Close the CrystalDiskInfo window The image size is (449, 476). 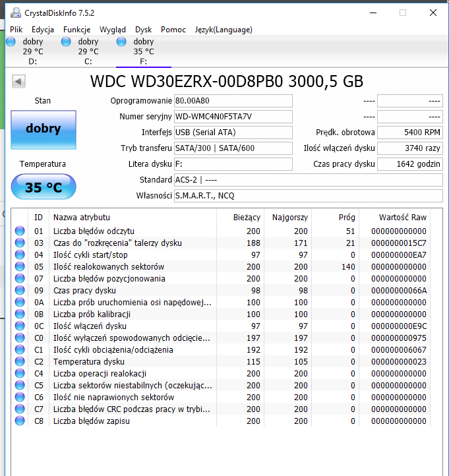[x=433, y=13]
